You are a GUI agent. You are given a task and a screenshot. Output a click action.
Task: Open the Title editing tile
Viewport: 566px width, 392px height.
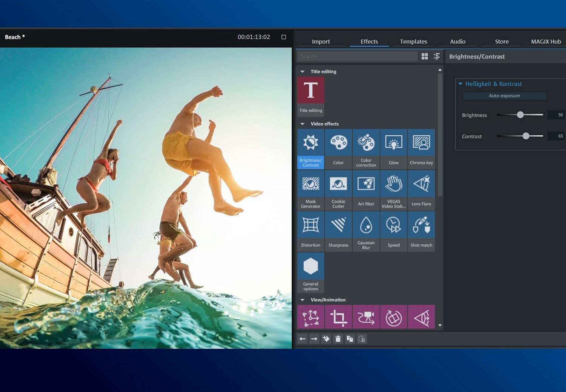tap(311, 96)
